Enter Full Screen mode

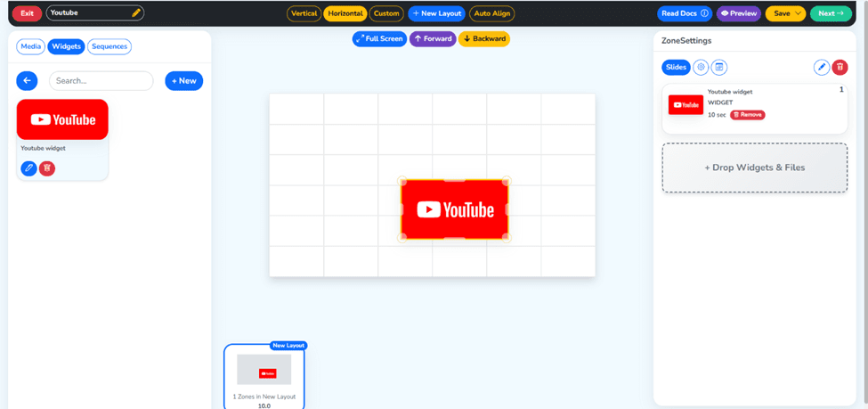[x=380, y=39]
